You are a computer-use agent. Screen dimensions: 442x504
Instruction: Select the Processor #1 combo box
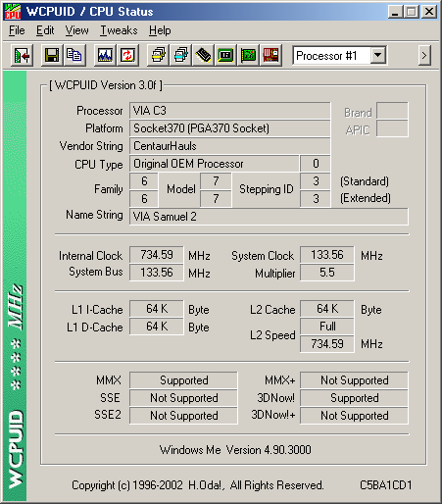(x=340, y=56)
